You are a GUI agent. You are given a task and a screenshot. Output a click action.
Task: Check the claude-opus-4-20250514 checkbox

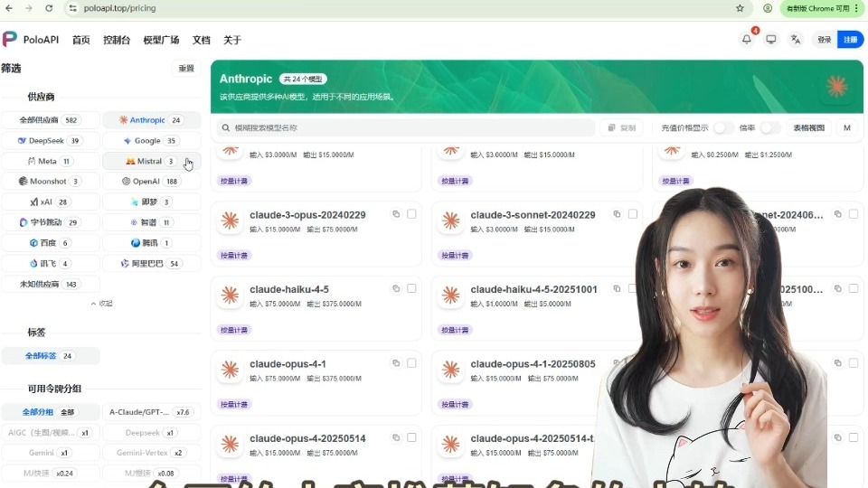pos(411,437)
